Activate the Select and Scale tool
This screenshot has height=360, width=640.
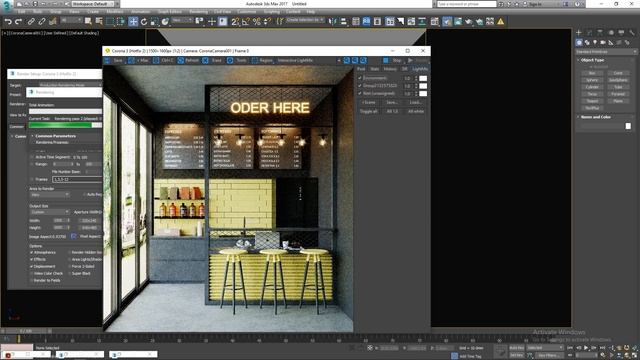click(154, 21)
